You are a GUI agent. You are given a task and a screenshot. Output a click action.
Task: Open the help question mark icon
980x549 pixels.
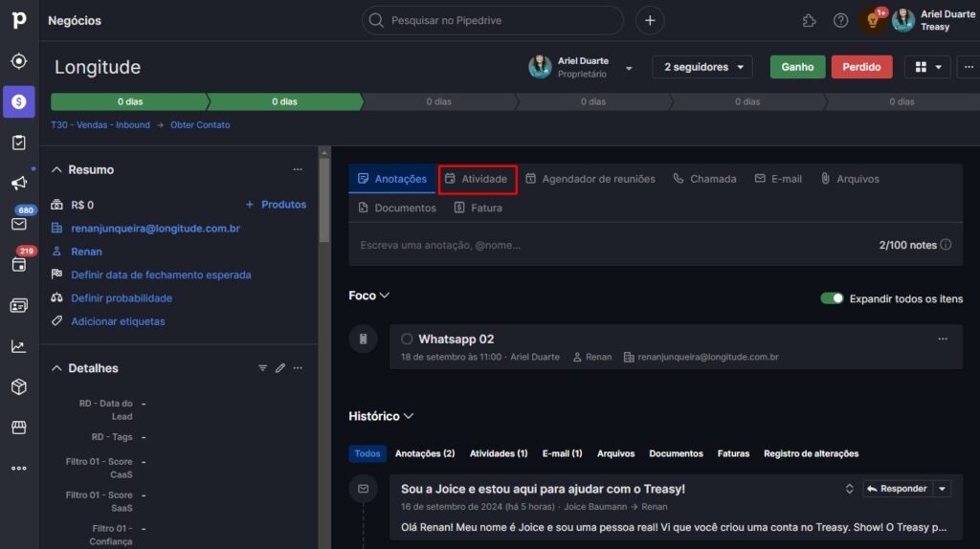840,20
